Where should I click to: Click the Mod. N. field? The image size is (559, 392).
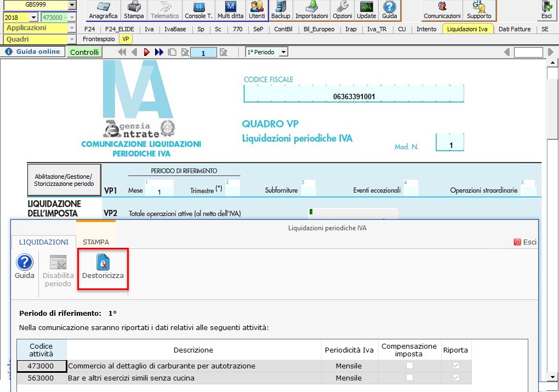click(x=450, y=143)
